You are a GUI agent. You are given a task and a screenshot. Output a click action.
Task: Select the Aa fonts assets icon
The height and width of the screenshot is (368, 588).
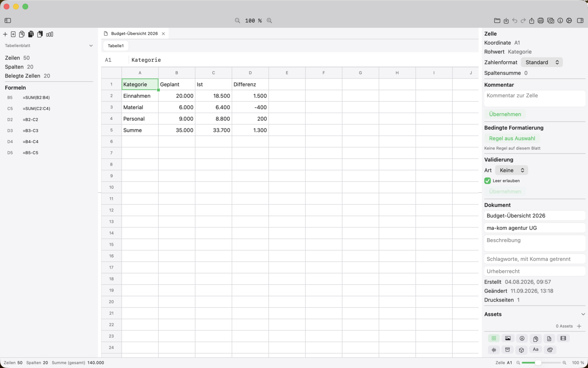535,350
